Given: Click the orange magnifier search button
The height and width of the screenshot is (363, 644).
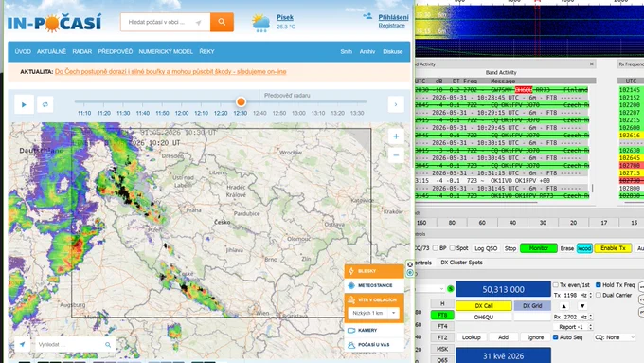Looking at the screenshot, I should [222, 22].
